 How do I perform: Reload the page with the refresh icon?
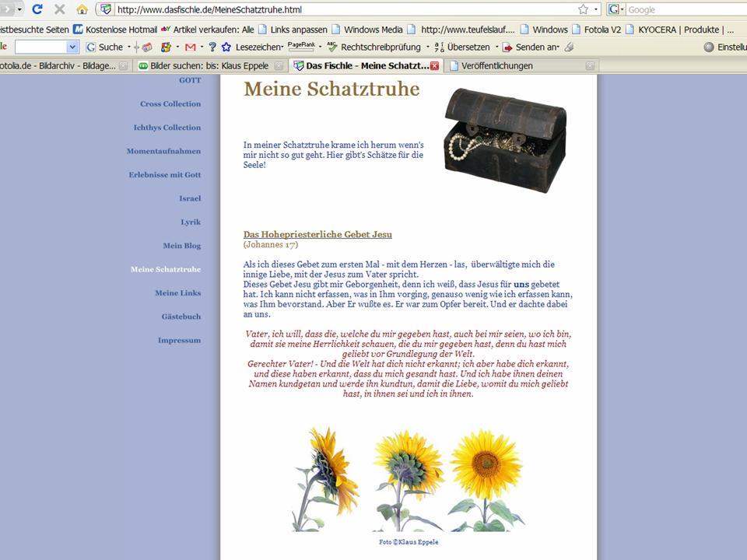37,9
